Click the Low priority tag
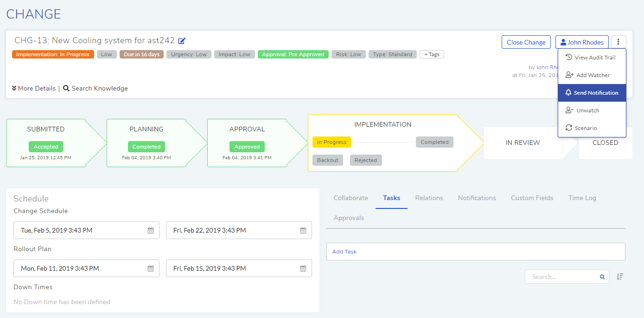This screenshot has width=644, height=318. tap(107, 54)
